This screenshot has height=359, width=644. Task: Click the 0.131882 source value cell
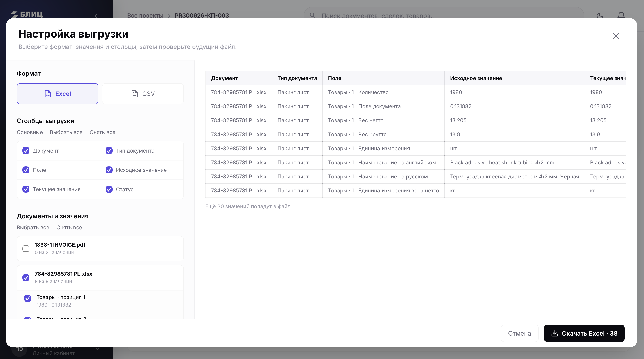point(515,106)
